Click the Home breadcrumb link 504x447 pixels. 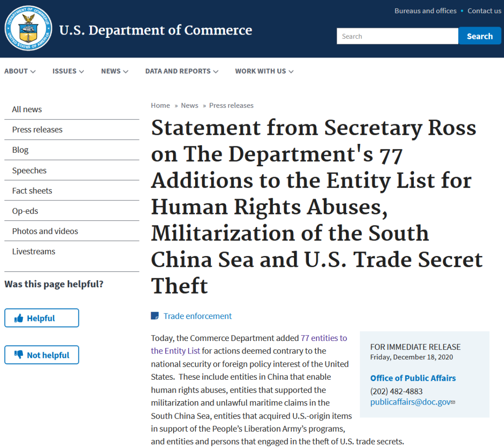click(160, 106)
